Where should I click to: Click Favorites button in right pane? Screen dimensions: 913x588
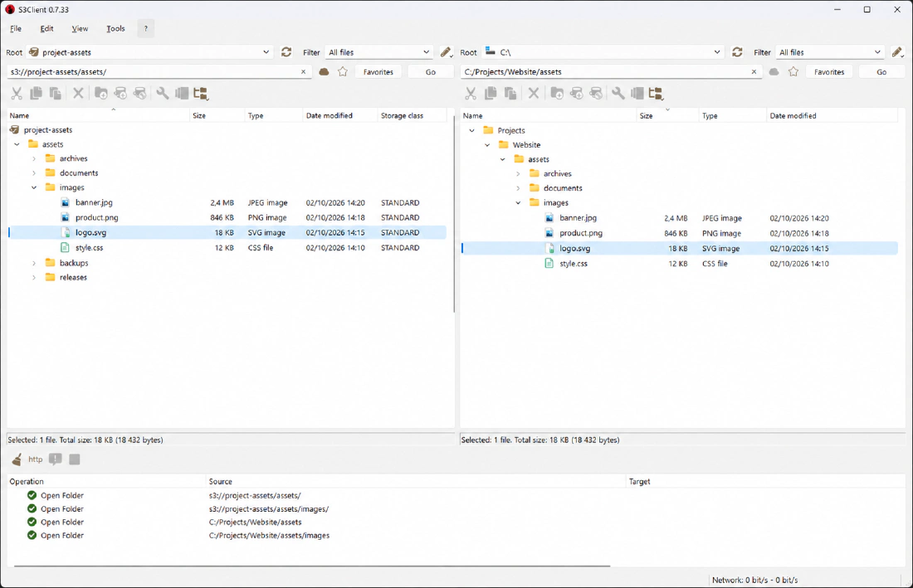pyautogui.click(x=829, y=72)
